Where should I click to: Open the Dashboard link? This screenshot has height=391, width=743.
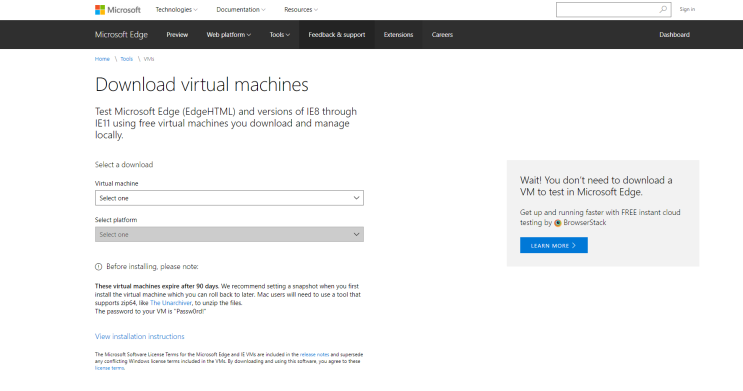pyautogui.click(x=674, y=35)
